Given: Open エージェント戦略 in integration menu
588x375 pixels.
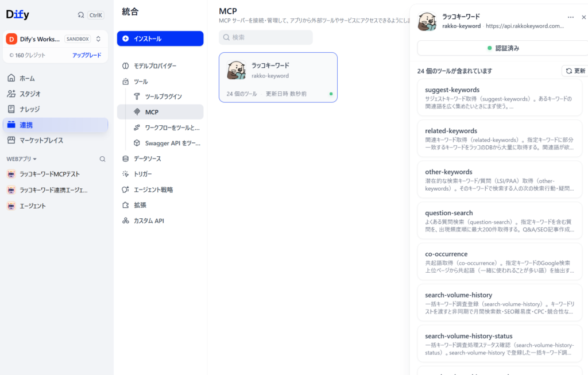Looking at the screenshot, I should 160,190.
